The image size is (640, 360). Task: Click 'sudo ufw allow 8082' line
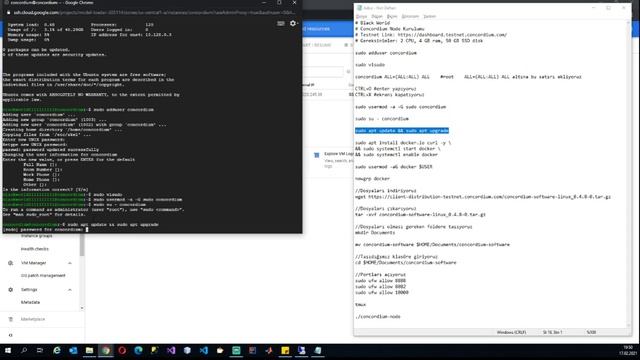point(380,287)
